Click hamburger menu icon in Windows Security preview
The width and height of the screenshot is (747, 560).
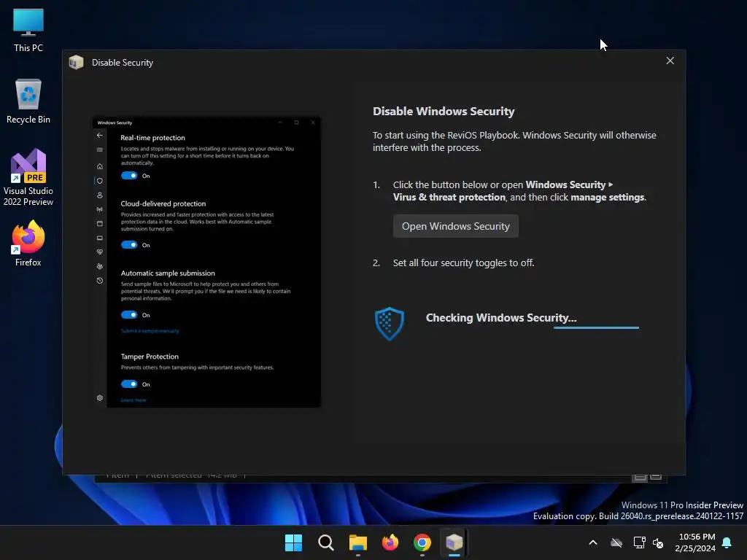99,150
